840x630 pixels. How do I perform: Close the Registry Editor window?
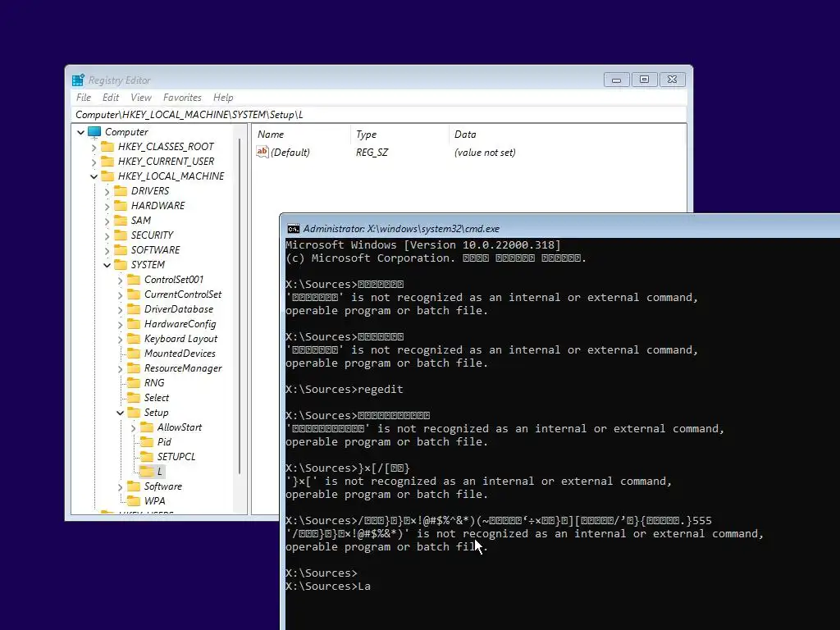(x=672, y=80)
